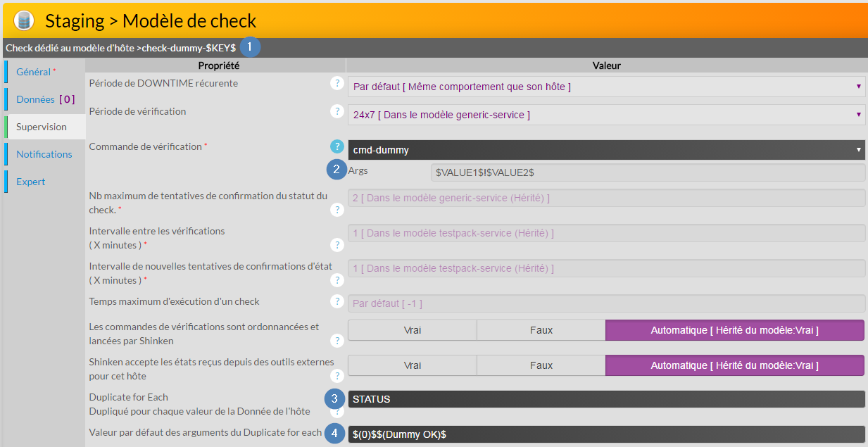Click the Staging database icon in header
Image resolution: width=868 pixels, height=447 pixels.
[24, 20]
